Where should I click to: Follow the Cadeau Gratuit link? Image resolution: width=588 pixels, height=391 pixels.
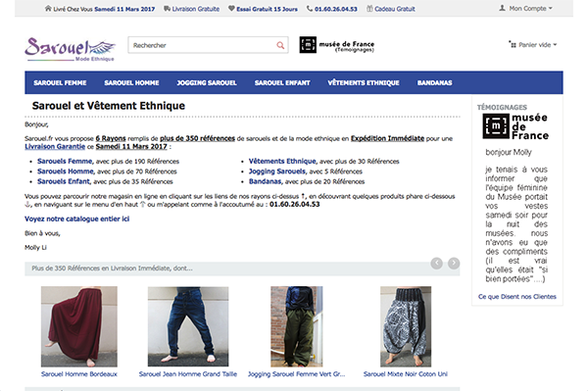tap(395, 9)
